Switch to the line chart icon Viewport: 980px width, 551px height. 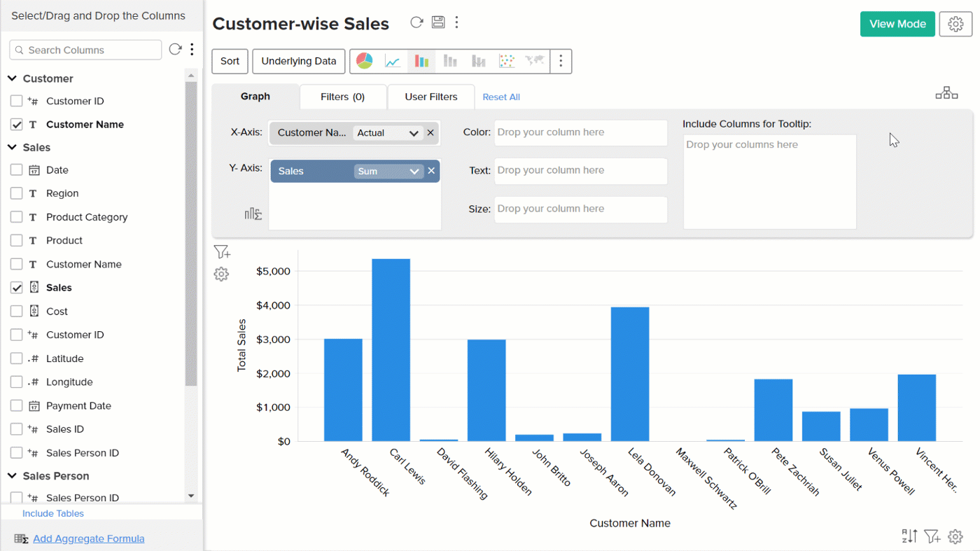[393, 62]
